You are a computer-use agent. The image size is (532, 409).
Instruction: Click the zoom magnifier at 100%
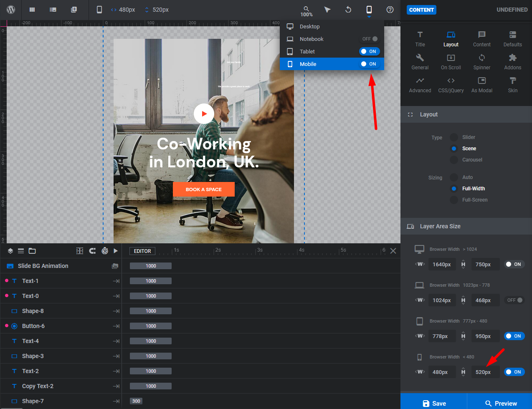307,11
